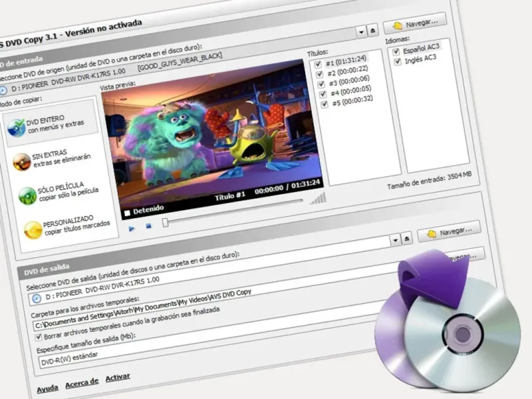Screen dimensions: 532x399
Task: Pick SÓLO PELÍCULA copy mode icon
Action: point(27,196)
